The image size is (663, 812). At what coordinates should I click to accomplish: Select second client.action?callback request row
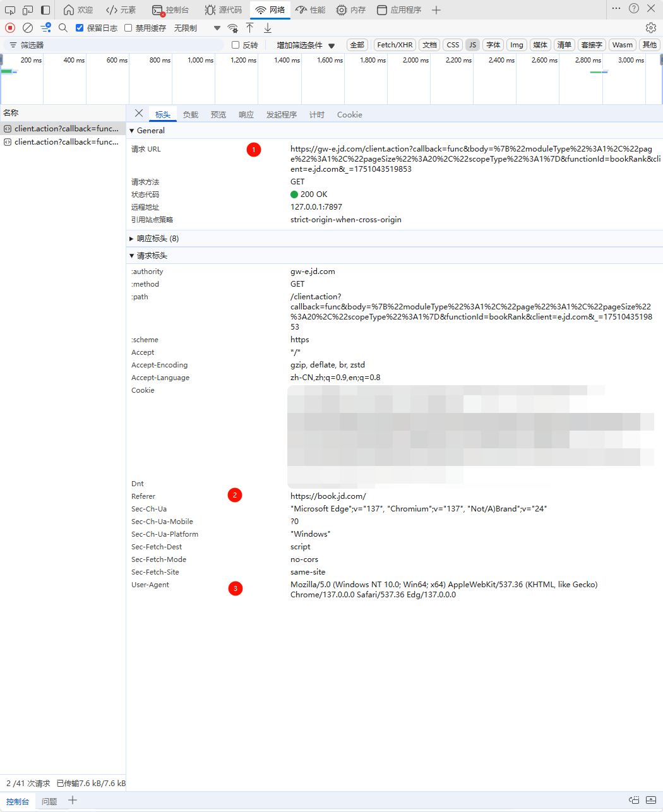63,142
